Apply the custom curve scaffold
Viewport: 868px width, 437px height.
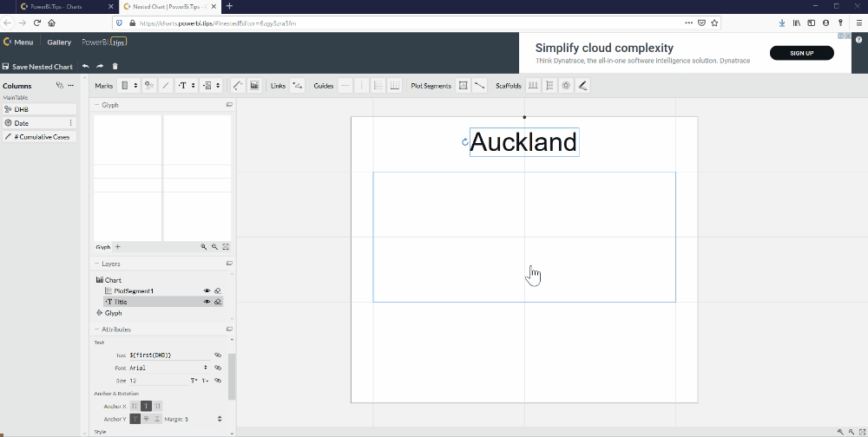(x=582, y=85)
